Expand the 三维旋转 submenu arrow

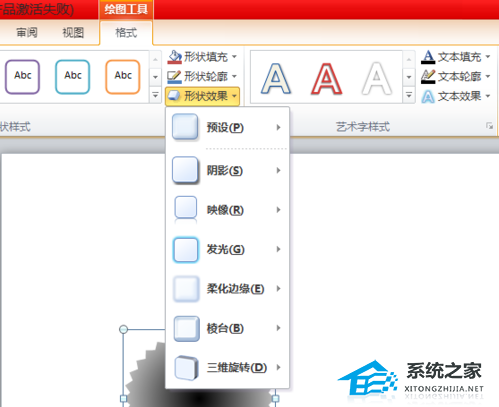pos(278,367)
